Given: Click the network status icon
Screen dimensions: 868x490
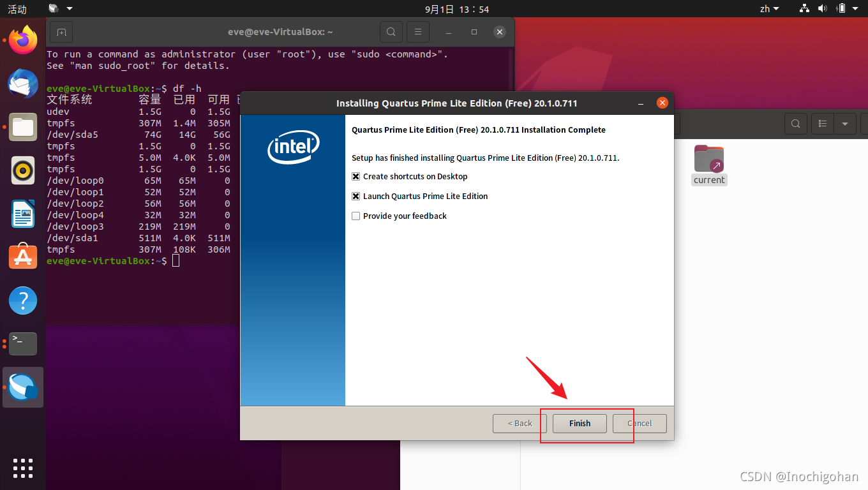Looking at the screenshot, I should click(x=804, y=9).
